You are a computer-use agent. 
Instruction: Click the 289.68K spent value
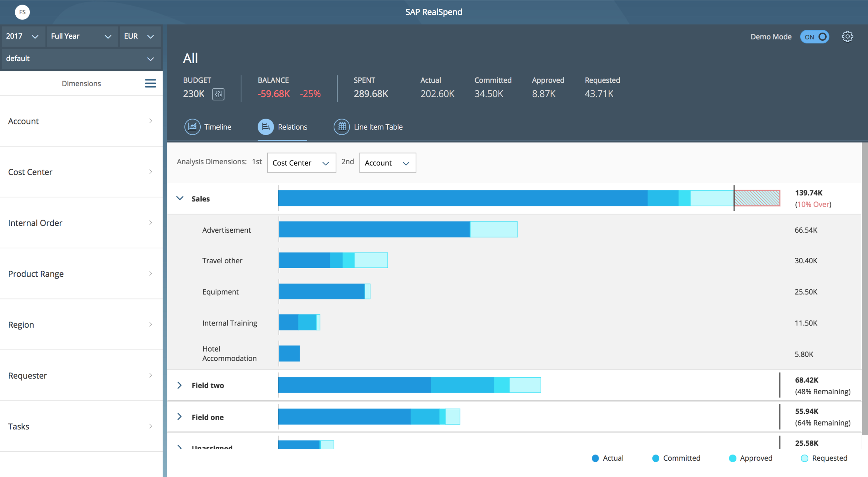371,94
